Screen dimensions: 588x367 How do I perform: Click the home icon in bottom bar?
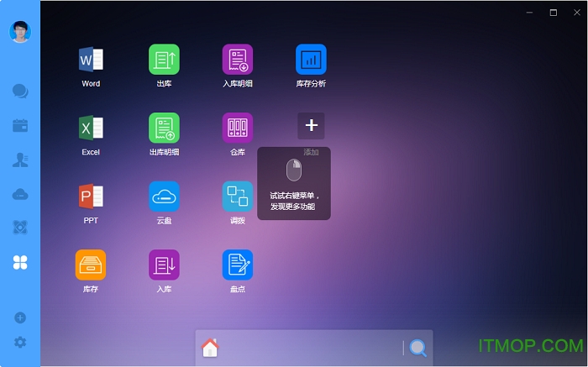[x=210, y=348]
